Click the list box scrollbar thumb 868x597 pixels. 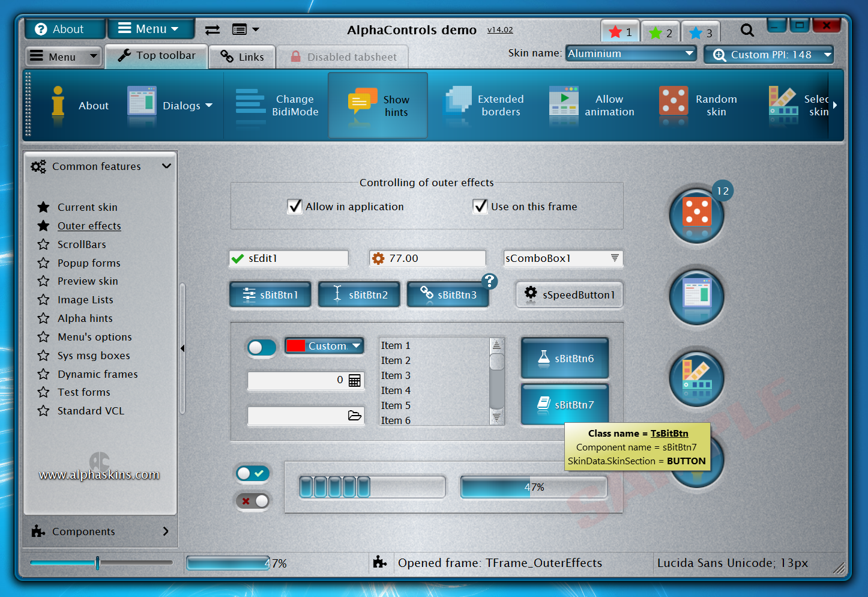point(496,362)
